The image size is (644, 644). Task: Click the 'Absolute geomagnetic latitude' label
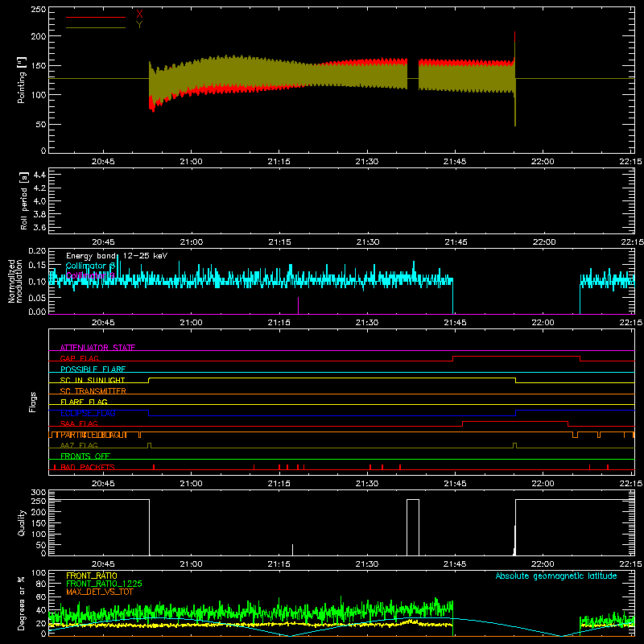tap(556, 576)
